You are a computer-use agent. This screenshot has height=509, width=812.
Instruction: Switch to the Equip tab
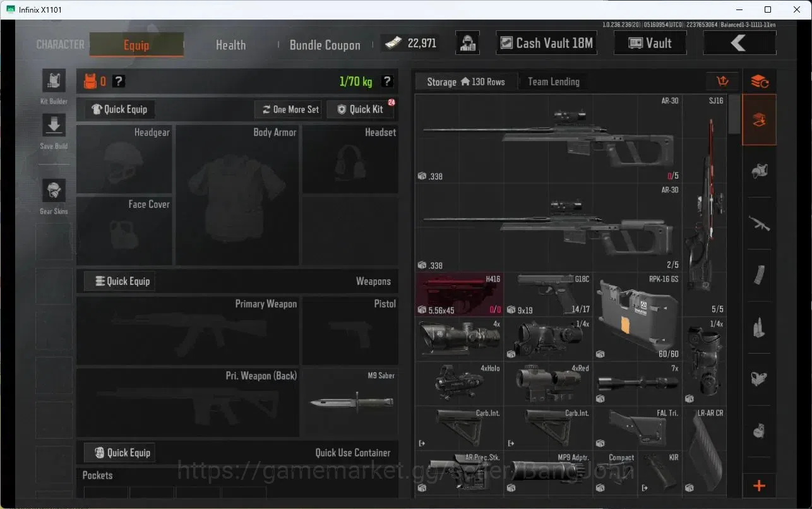[x=136, y=45]
